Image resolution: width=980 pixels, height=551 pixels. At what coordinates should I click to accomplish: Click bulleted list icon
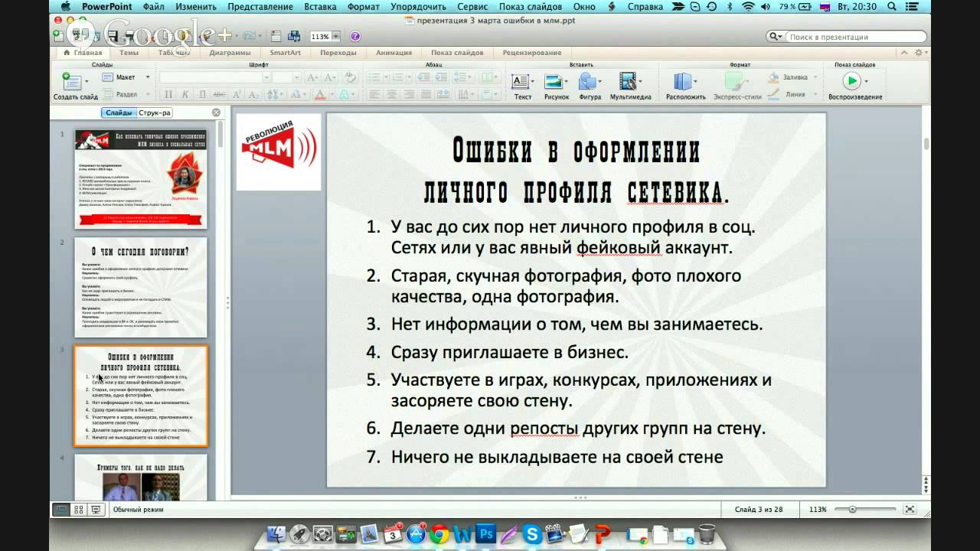coord(375,77)
